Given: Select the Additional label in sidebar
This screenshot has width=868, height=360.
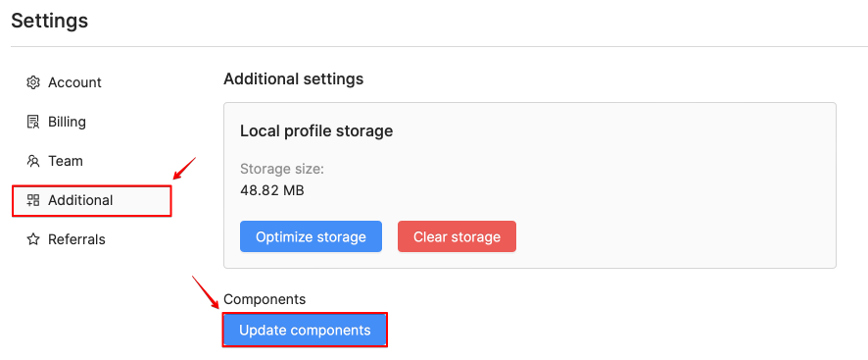Looking at the screenshot, I should click(80, 200).
